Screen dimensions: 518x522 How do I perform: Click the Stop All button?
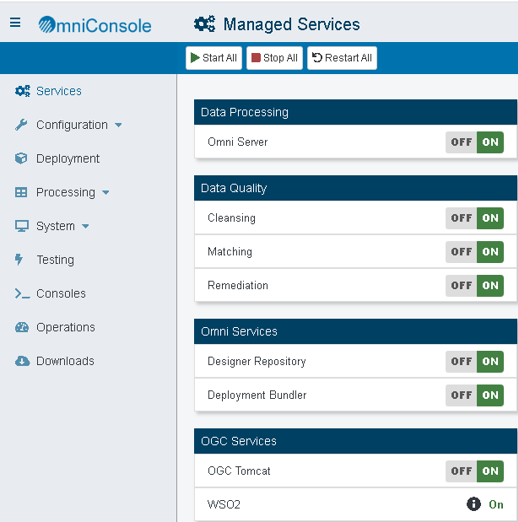click(274, 58)
